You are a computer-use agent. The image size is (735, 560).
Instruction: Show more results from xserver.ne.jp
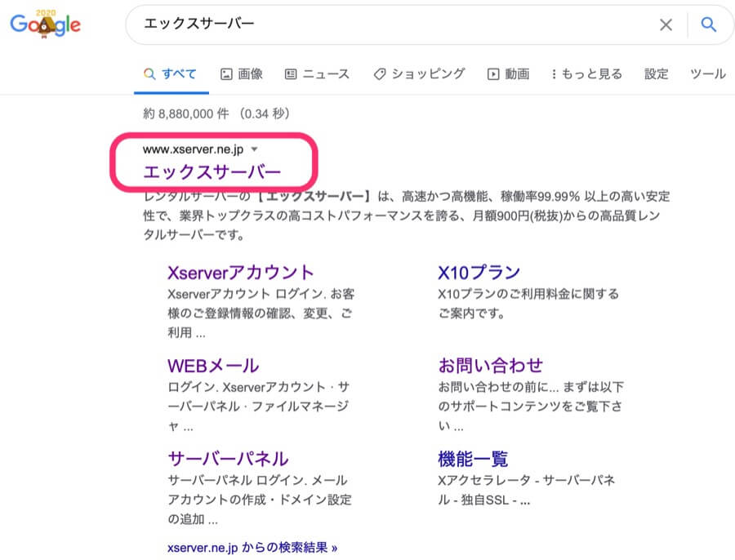coord(252,547)
